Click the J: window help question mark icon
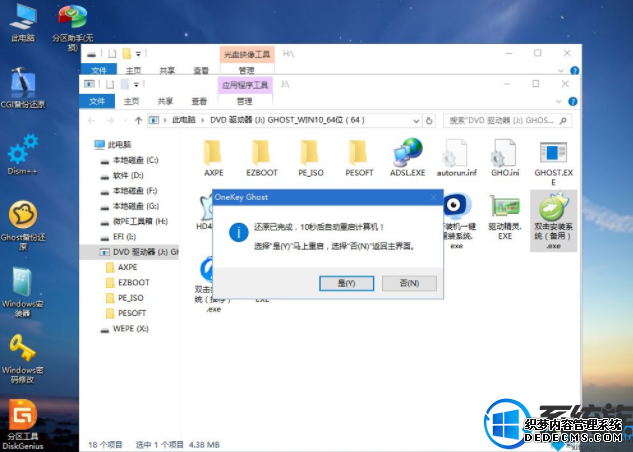 pyautogui.click(x=572, y=101)
